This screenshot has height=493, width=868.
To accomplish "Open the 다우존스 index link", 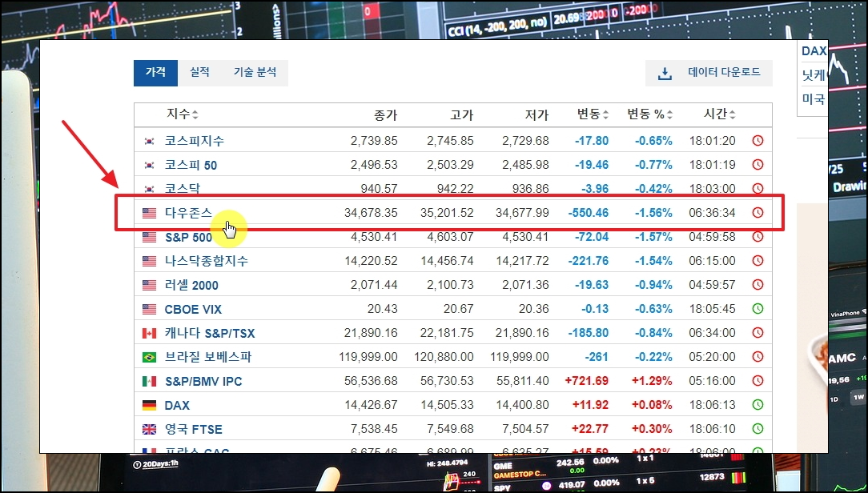I will [x=188, y=213].
